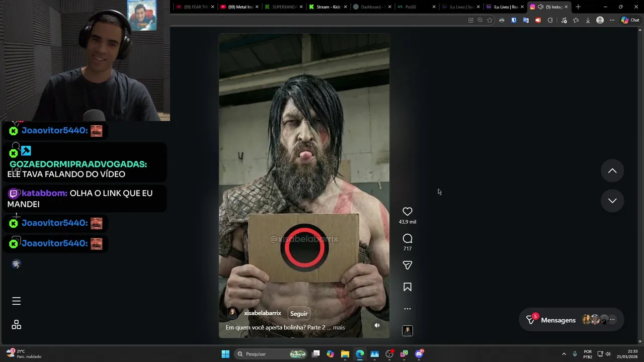Switch to Dashboard tab
Image resolution: width=644 pixels, height=362 pixels.
372,7
